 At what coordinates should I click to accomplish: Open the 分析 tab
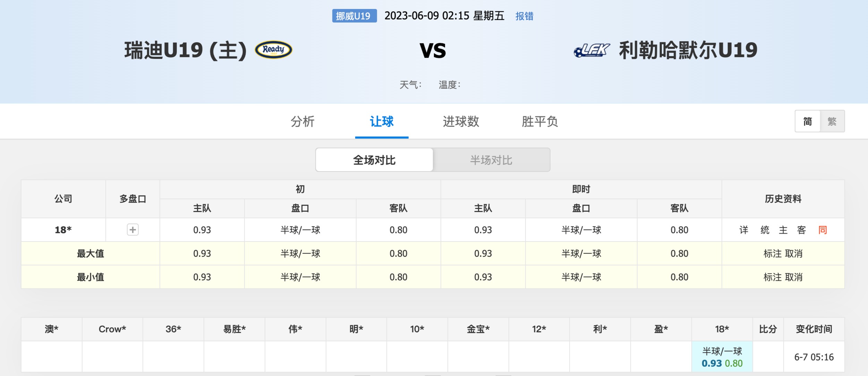[x=303, y=122]
